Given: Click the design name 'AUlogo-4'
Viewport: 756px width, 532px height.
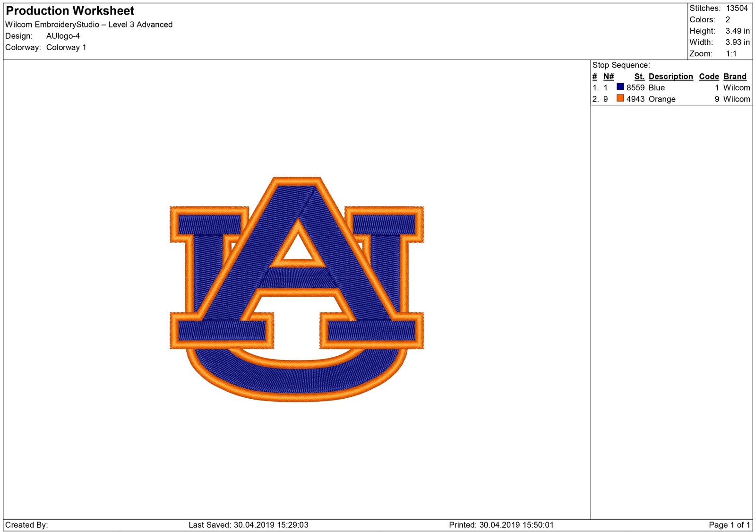Looking at the screenshot, I should point(63,36).
